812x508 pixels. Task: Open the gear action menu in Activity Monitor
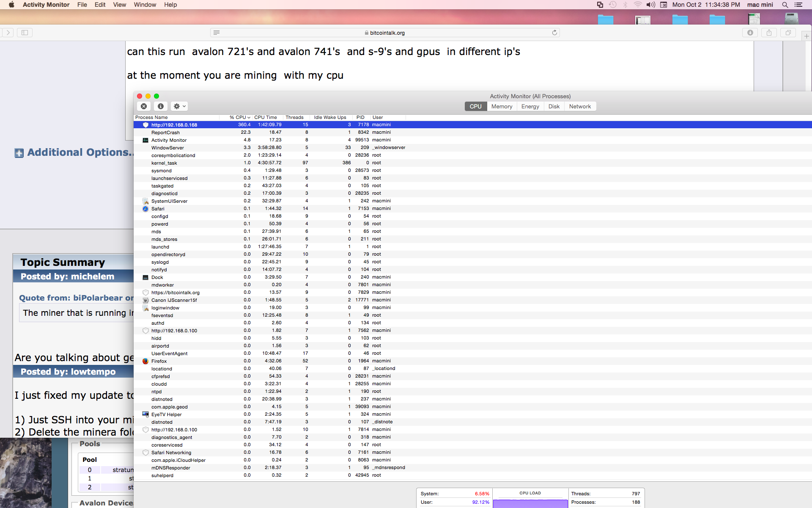[180, 106]
